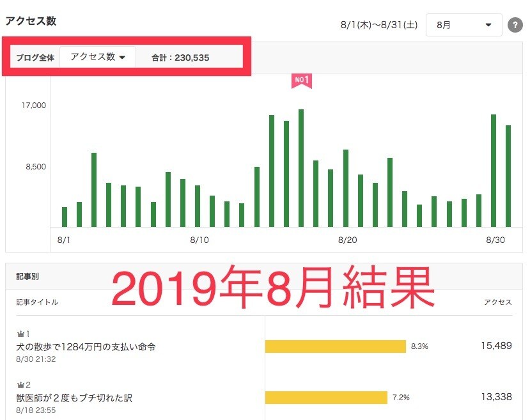The image size is (530, 420).
Task: Click the 7.2% yellow access bar
Action: tap(326, 398)
